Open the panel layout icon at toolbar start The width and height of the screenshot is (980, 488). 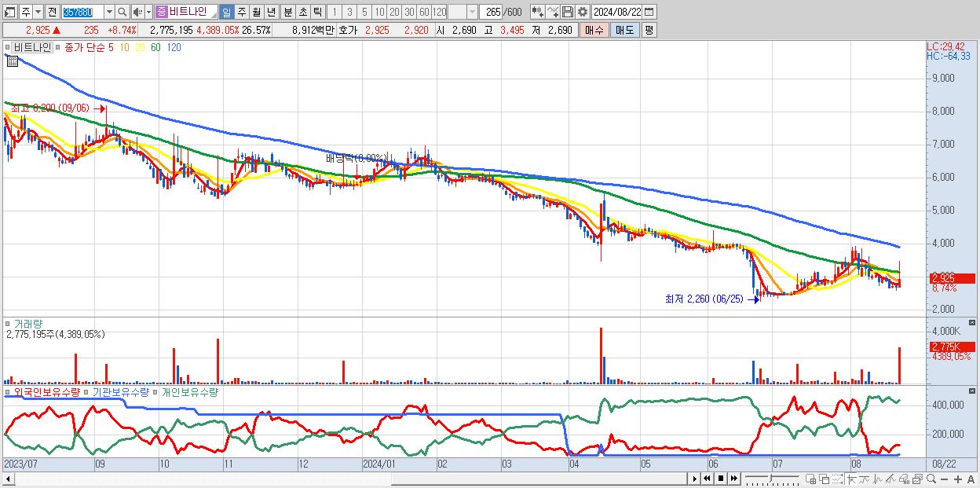[10, 12]
